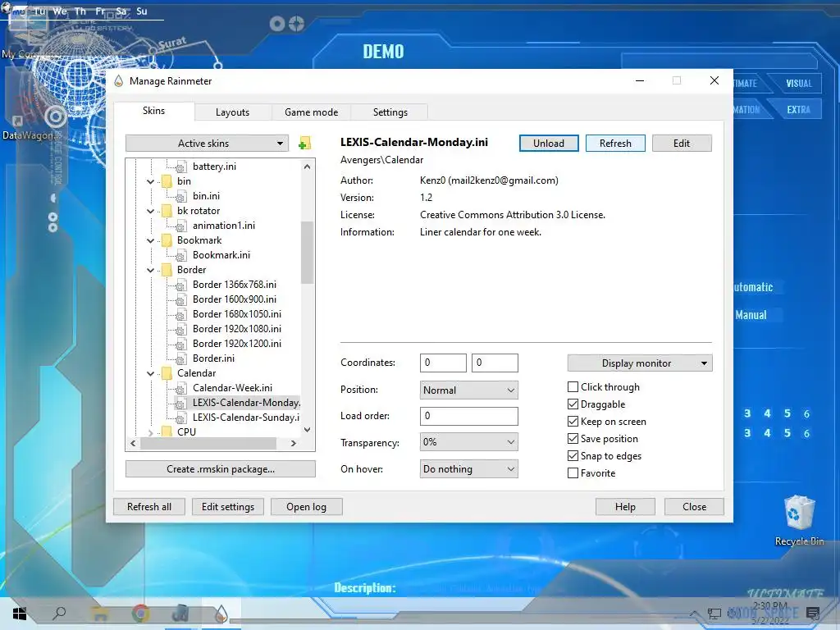The image size is (840, 630).
Task: Switch to the Layouts tab
Action: click(x=232, y=112)
